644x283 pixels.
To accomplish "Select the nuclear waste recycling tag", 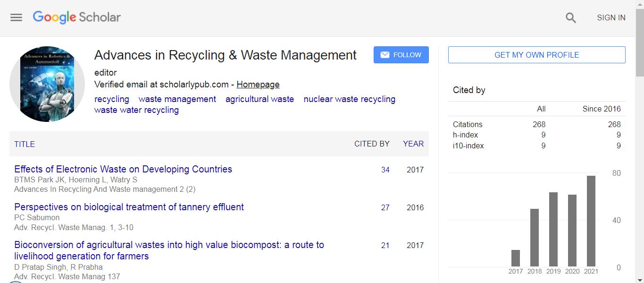I will pyautogui.click(x=349, y=99).
